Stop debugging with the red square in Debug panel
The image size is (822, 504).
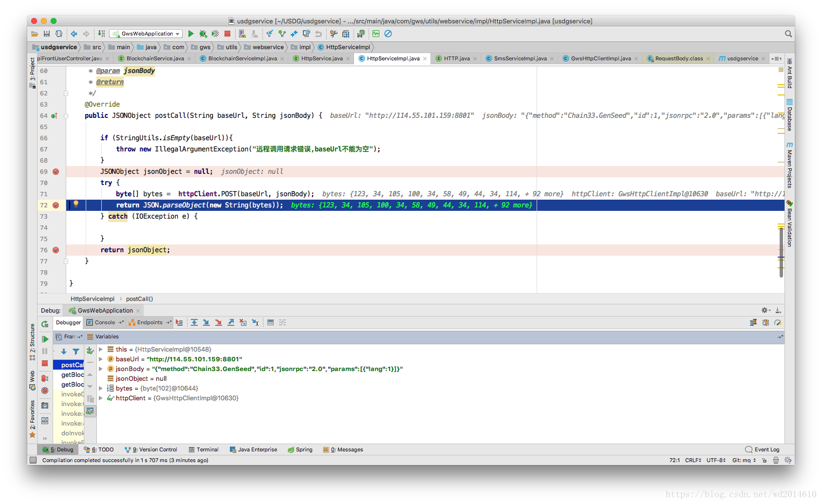(x=45, y=363)
